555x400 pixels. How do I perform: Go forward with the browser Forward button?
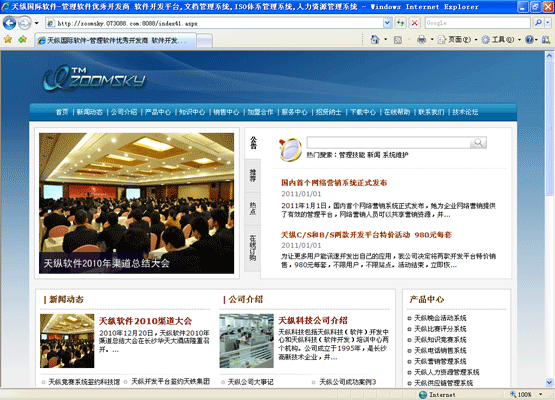(x=24, y=23)
